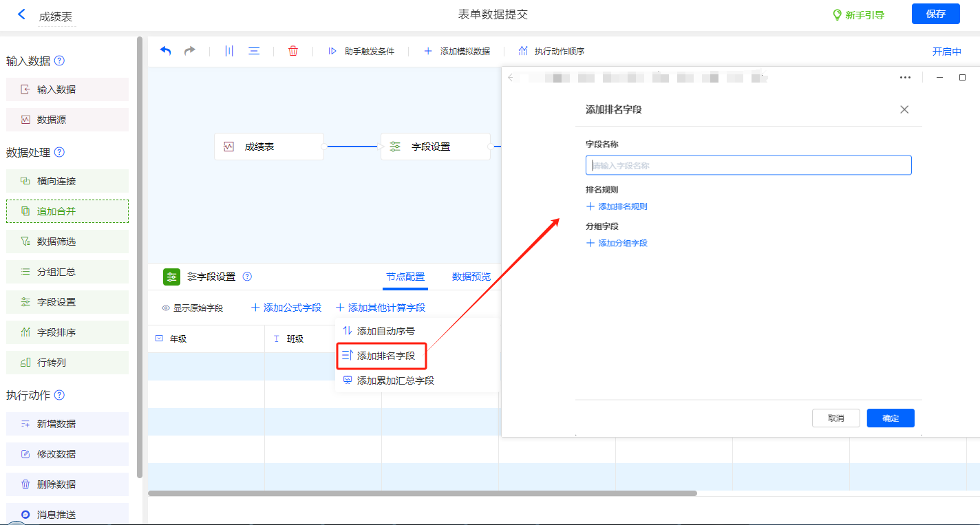
Task: Click the undo arrow icon
Action: coord(166,51)
